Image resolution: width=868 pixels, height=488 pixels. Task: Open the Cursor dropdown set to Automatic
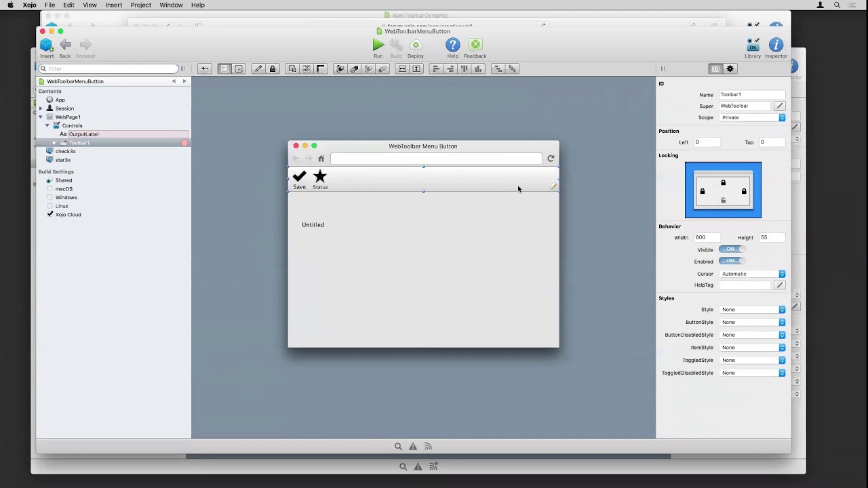(x=752, y=274)
